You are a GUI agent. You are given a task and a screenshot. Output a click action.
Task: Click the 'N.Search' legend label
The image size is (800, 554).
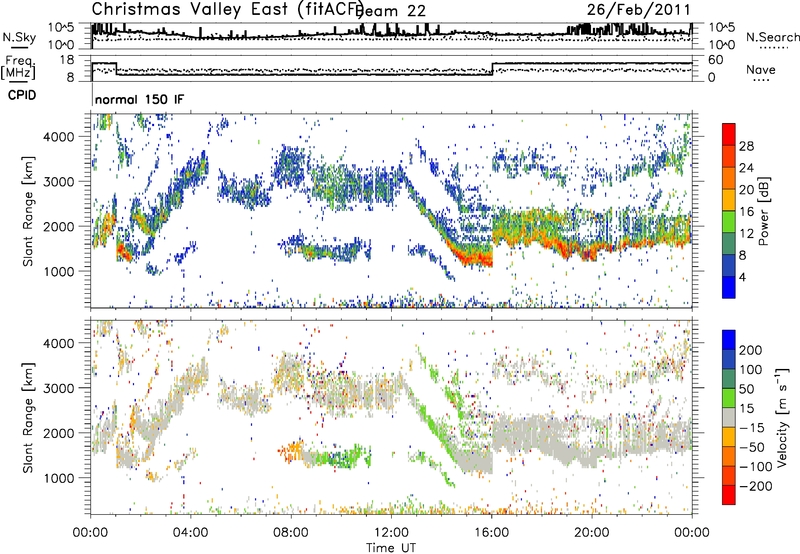[773, 37]
